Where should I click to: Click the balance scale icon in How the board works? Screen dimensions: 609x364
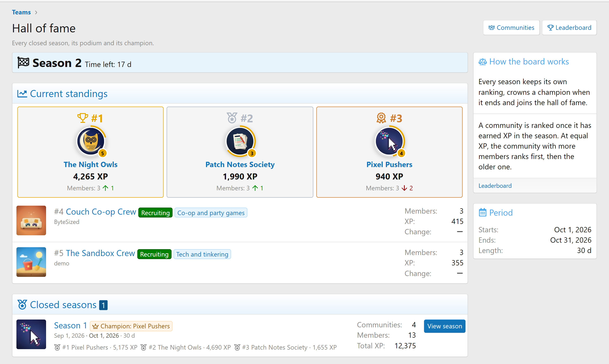coord(482,62)
